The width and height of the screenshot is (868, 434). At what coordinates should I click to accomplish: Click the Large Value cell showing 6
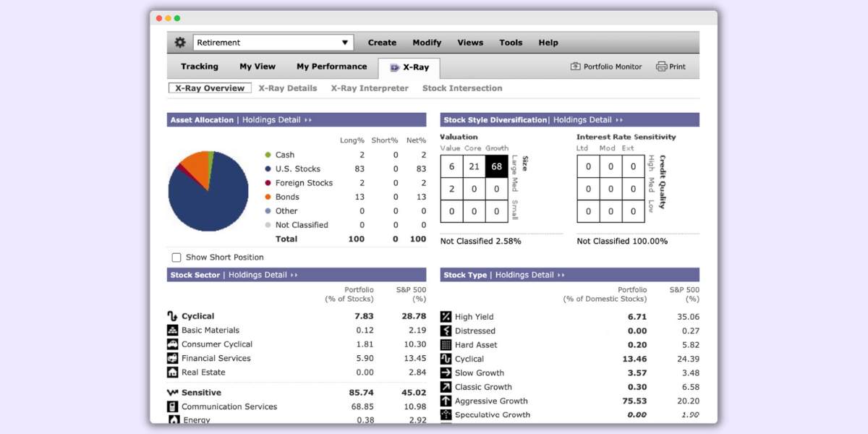point(451,166)
